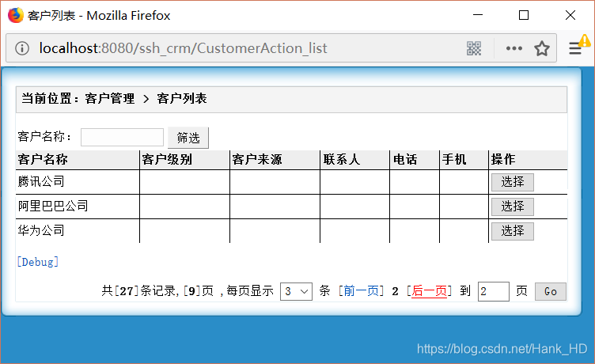
Task: Go to next page via 后一页 link
Action: point(429,291)
